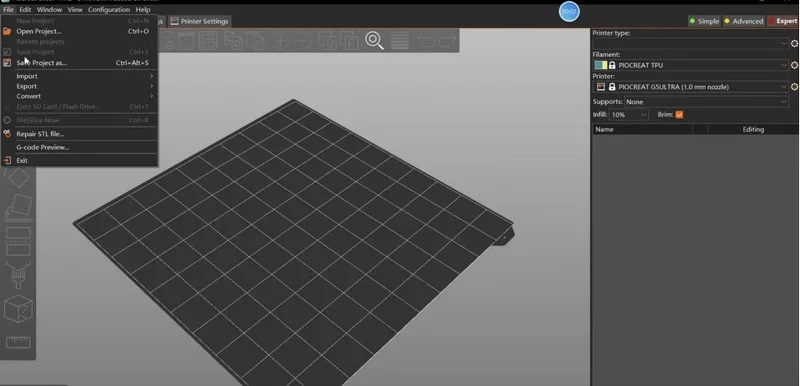Image resolution: width=800 pixels, height=386 pixels.
Task: Click the Paste toolbar icon
Action: pyautogui.click(x=255, y=41)
